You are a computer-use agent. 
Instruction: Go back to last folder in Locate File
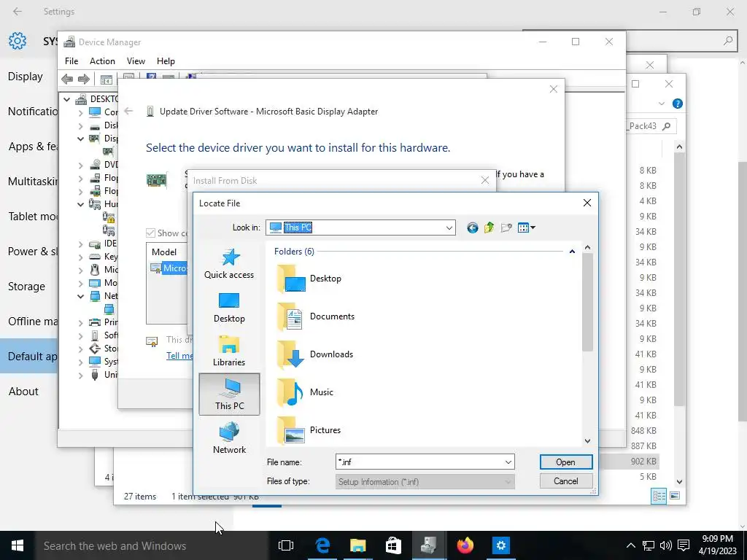pyautogui.click(x=472, y=227)
